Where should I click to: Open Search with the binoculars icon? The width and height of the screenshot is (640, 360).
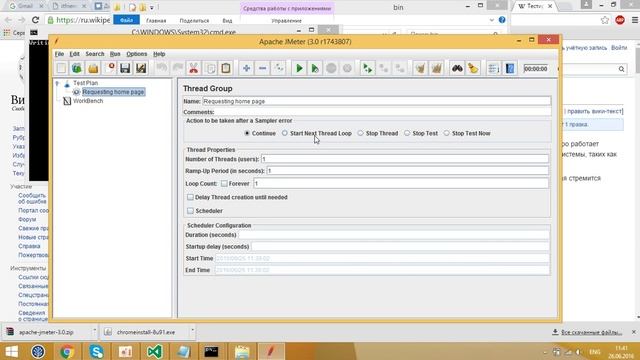point(457,68)
